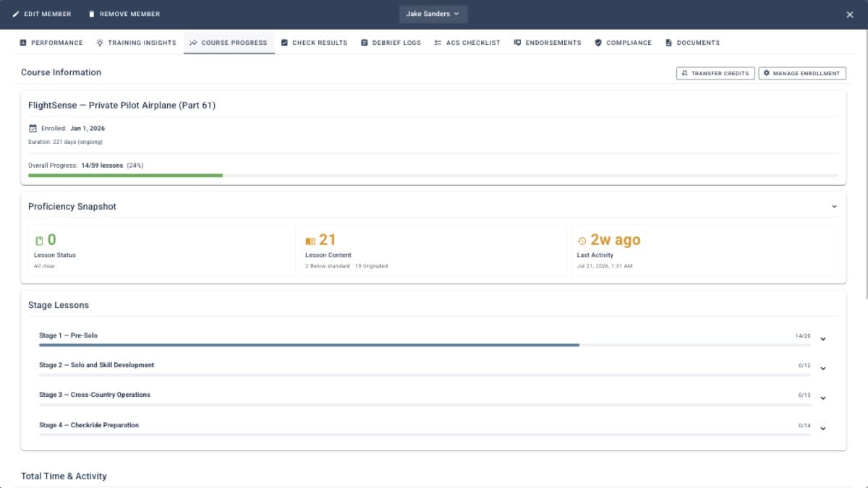Click the 'Course Information' heading

pyautogui.click(x=61, y=72)
